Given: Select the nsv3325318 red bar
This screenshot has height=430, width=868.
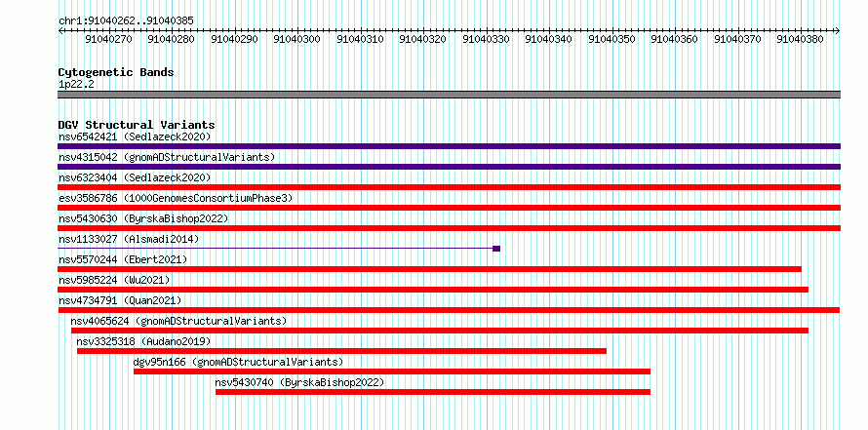Looking at the screenshot, I should (341, 351).
